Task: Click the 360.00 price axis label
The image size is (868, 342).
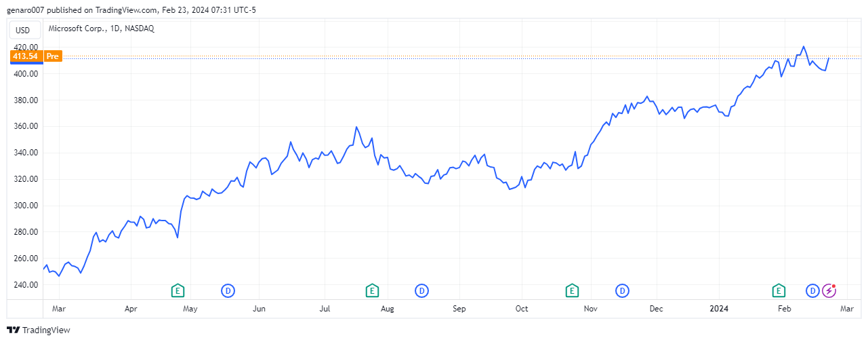Action: point(26,127)
